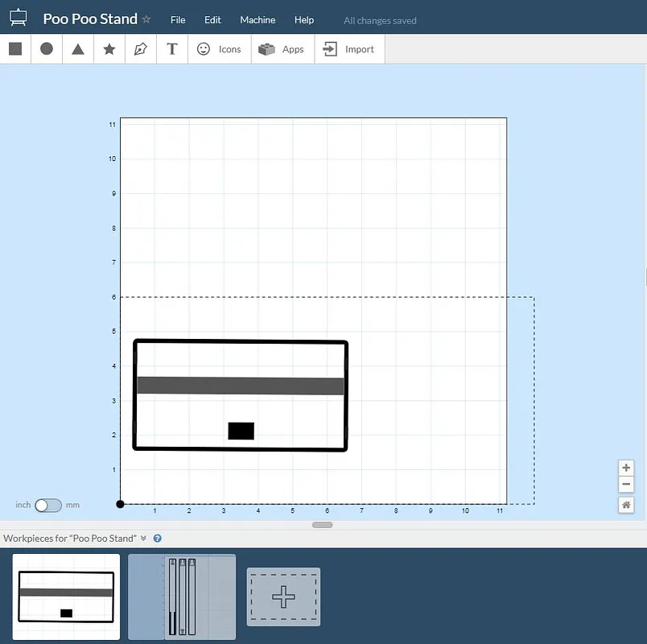
Task: Open the File menu
Action: [178, 20]
